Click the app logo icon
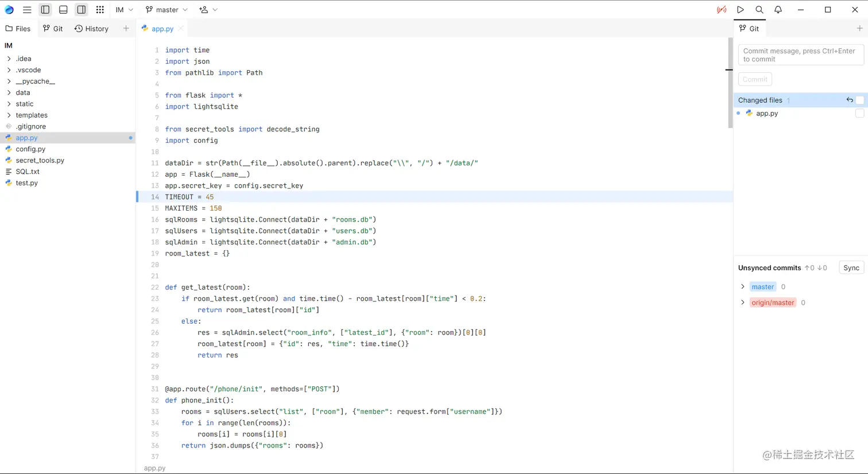 point(9,10)
